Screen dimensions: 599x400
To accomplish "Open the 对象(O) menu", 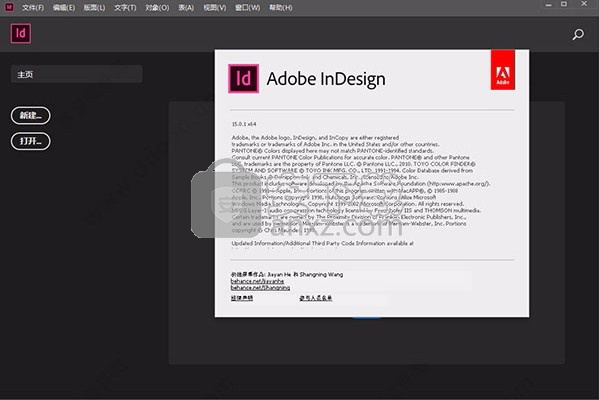I will [x=157, y=8].
